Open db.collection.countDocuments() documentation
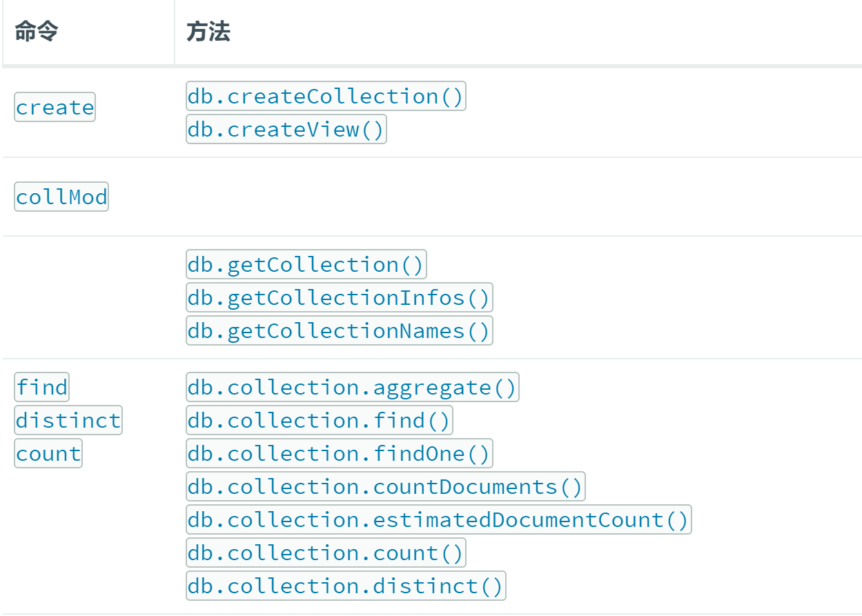This screenshot has width=862, height=616. pyautogui.click(x=385, y=486)
